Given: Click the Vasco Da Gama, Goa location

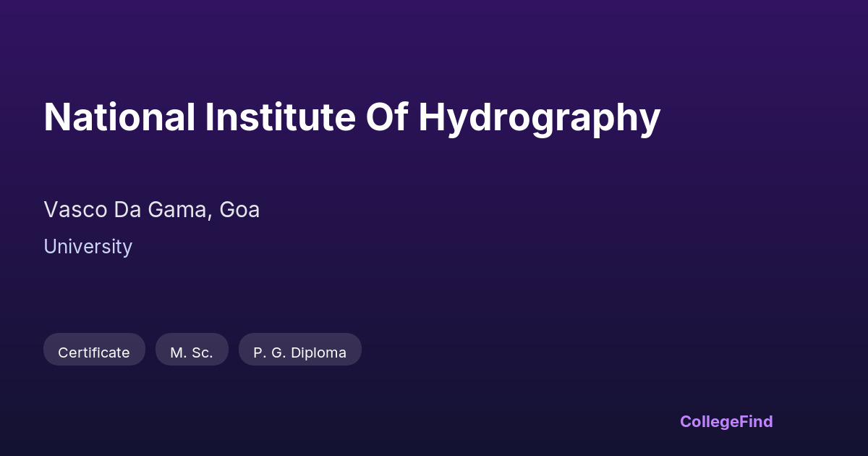Looking at the screenshot, I should 151,210.
